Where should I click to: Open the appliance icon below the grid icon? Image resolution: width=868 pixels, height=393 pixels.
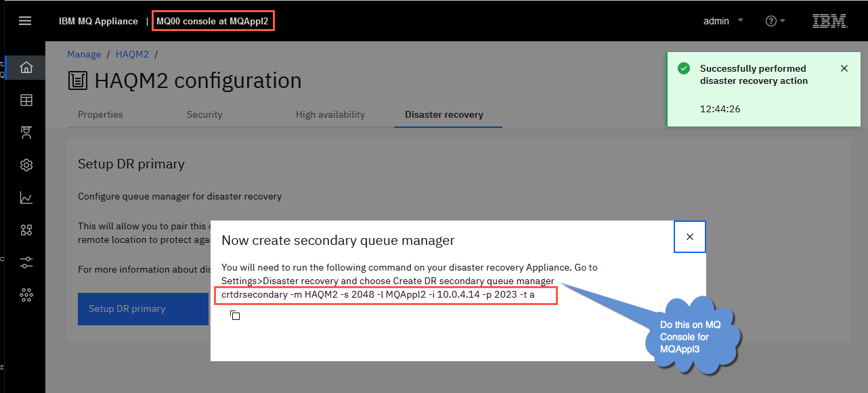click(x=26, y=133)
